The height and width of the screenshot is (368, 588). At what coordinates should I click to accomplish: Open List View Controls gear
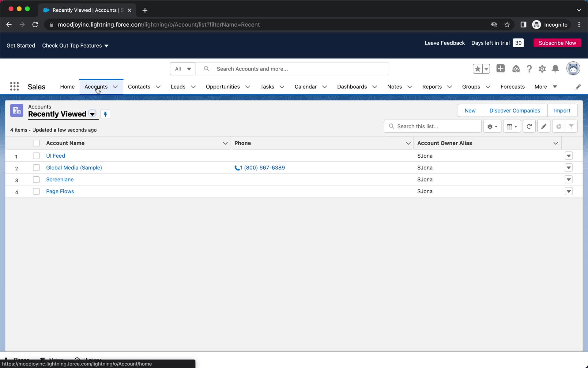pos(492,126)
